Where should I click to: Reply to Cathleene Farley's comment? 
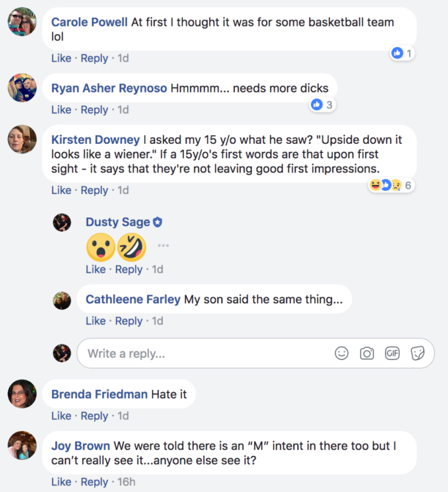pyautogui.click(x=129, y=321)
